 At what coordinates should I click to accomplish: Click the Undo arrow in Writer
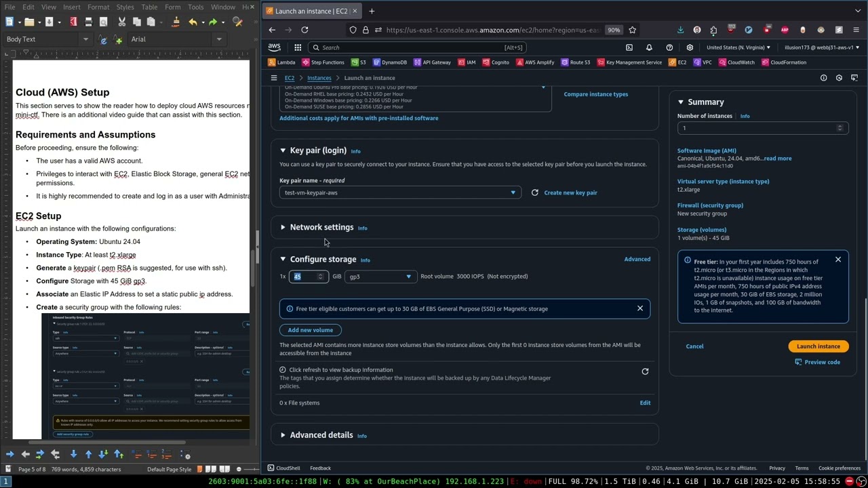[193, 22]
